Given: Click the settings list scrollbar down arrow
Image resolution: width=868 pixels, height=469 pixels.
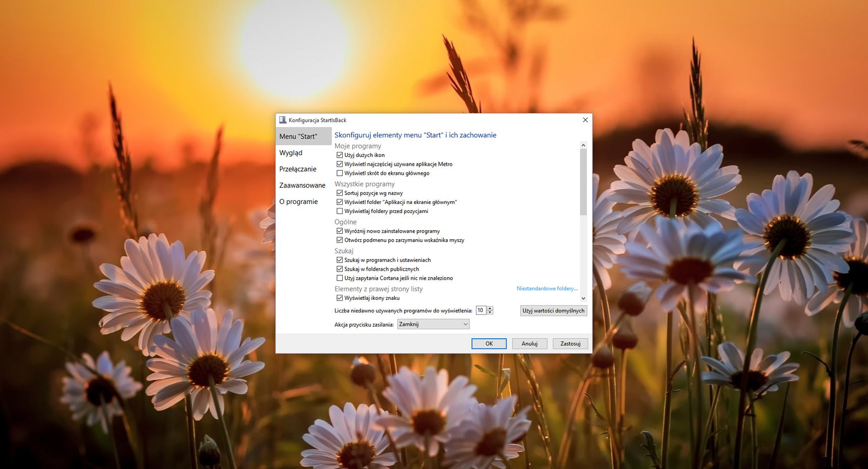Looking at the screenshot, I should 583,298.
